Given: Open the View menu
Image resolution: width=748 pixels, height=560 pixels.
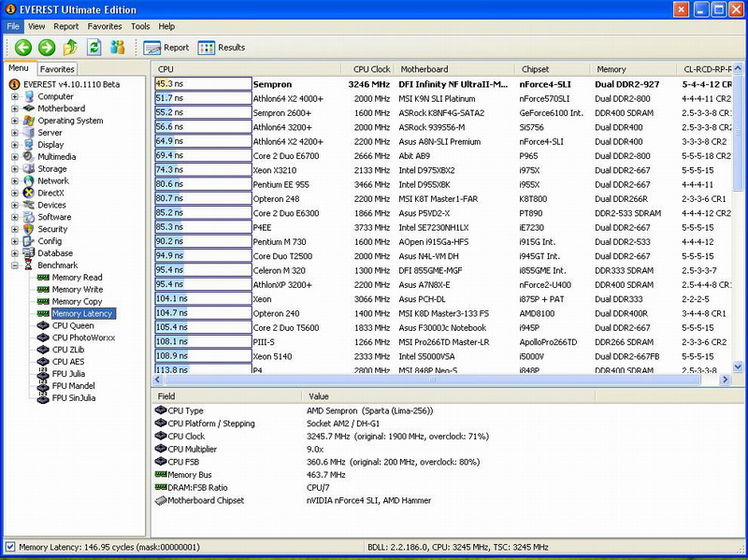Looking at the screenshot, I should pyautogui.click(x=36, y=26).
